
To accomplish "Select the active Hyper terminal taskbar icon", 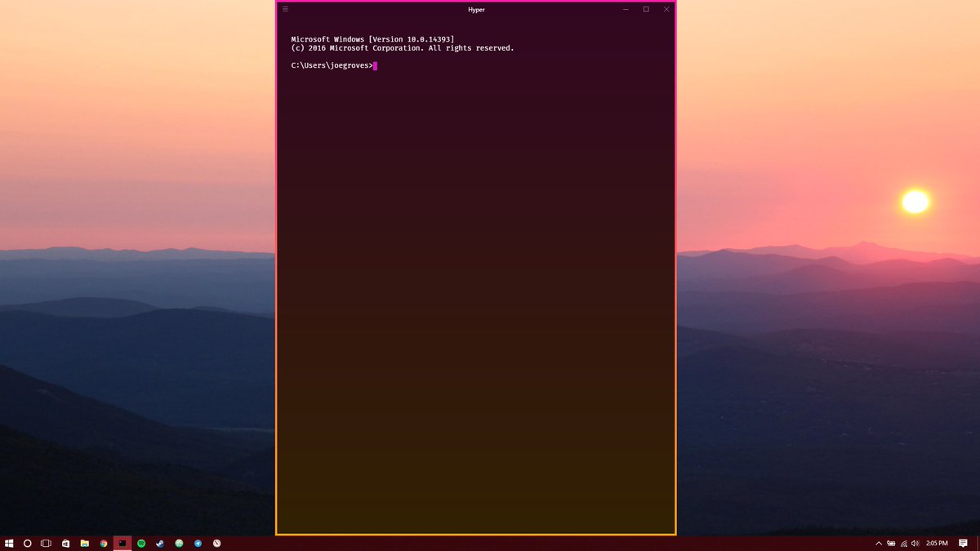I will click(x=122, y=543).
